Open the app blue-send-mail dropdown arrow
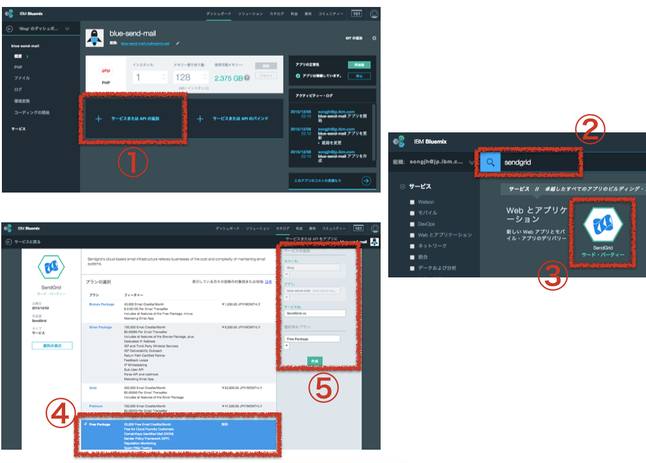The image size is (646, 463). [287, 297]
